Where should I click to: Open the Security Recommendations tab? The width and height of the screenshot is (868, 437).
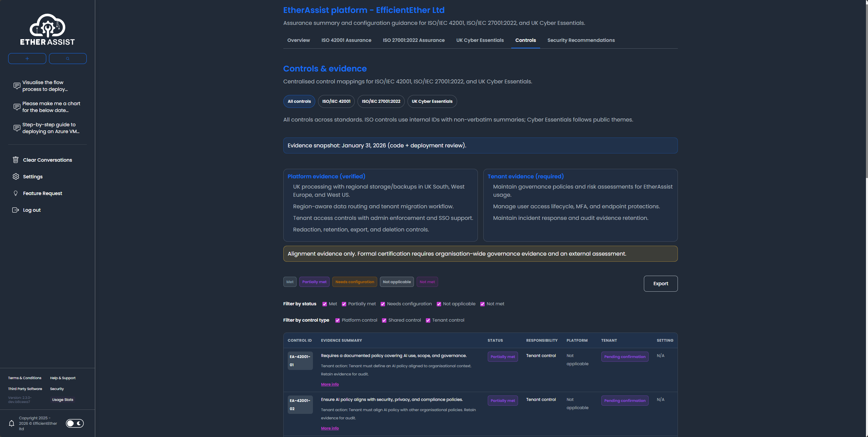[x=581, y=40]
